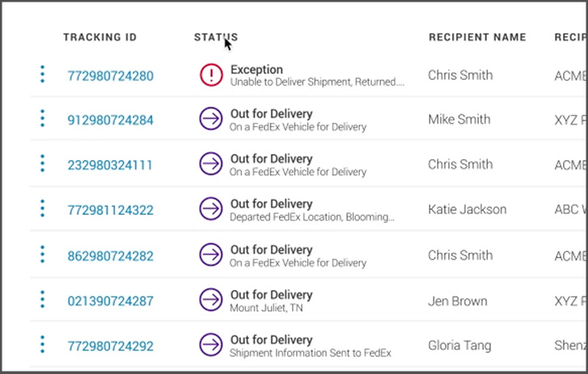
Task: Click Out for Delivery arrow icon for Gloria Tang
Action: point(211,346)
